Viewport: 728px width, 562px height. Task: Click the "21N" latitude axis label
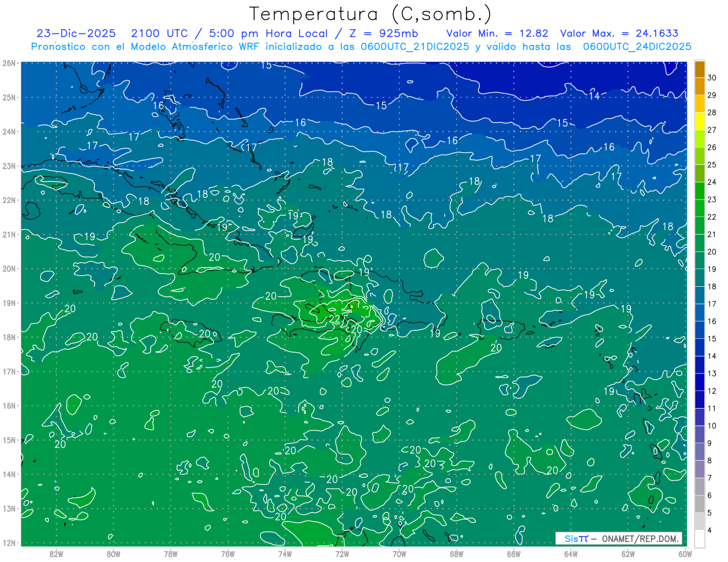(9, 234)
